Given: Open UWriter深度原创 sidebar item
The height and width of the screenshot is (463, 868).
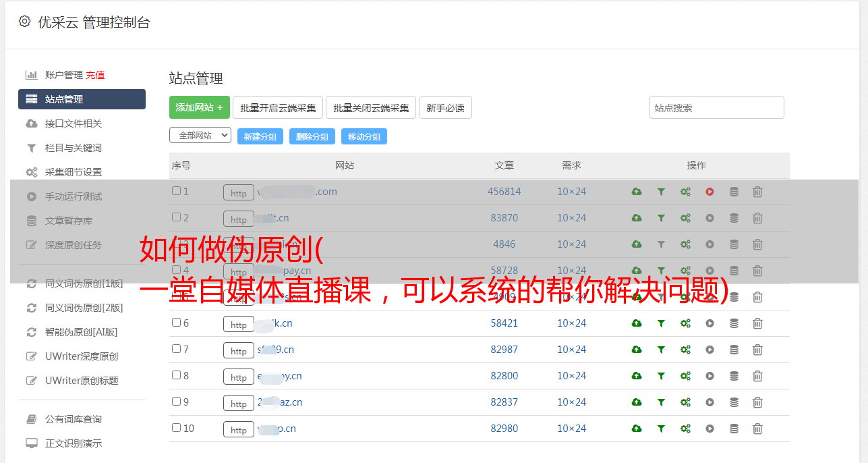Looking at the screenshot, I should pos(82,356).
